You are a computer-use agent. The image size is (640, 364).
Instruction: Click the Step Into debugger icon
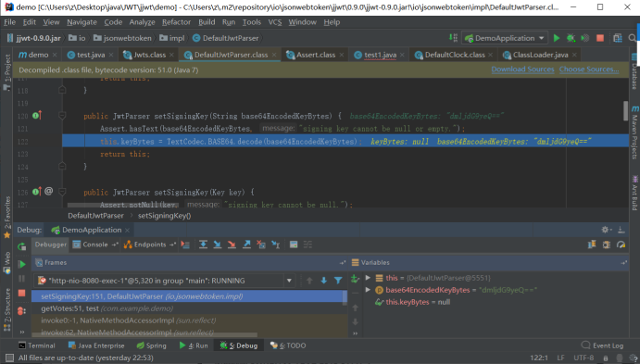click(x=217, y=245)
